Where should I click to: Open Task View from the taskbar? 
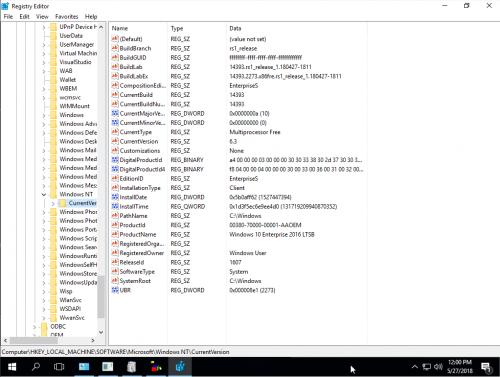59,367
